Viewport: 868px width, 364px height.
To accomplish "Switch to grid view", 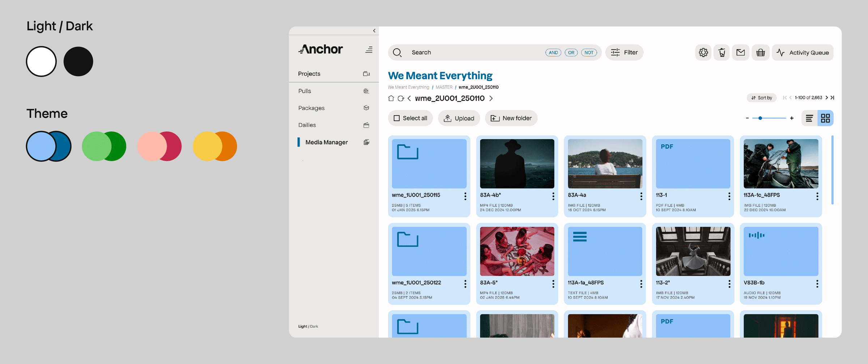I will coord(825,118).
